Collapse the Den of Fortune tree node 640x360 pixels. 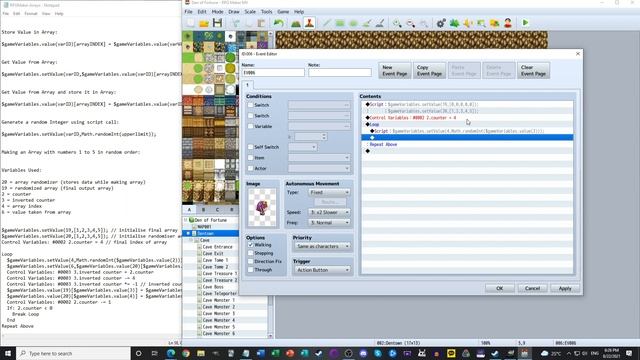[x=186, y=220]
